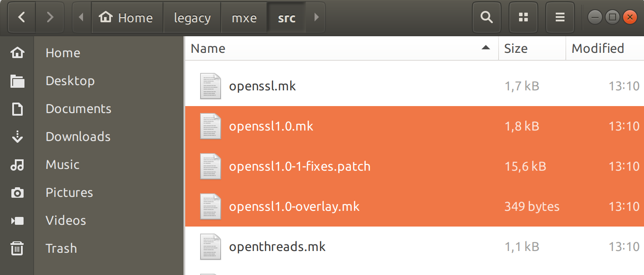Show earlier path segments with left triangle
644x275 pixels.
81,17
